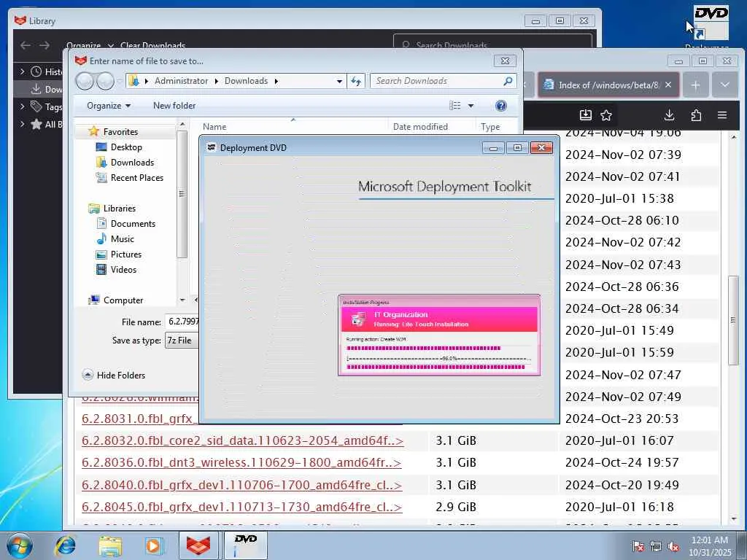Expand the arrow after Downloads in the breadcrumb

point(276,81)
